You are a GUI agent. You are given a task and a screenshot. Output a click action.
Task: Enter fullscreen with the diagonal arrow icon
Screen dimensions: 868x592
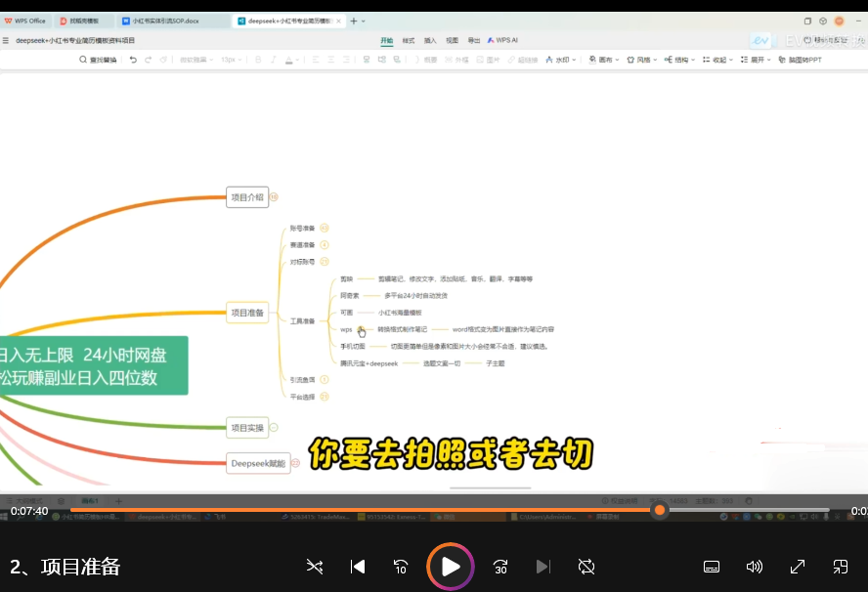[798, 567]
